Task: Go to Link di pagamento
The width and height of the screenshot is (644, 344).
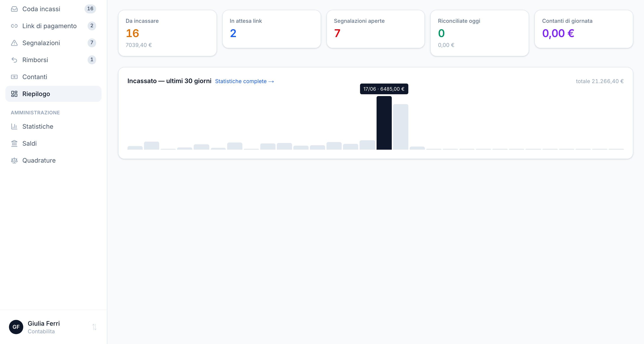Action: click(x=53, y=26)
